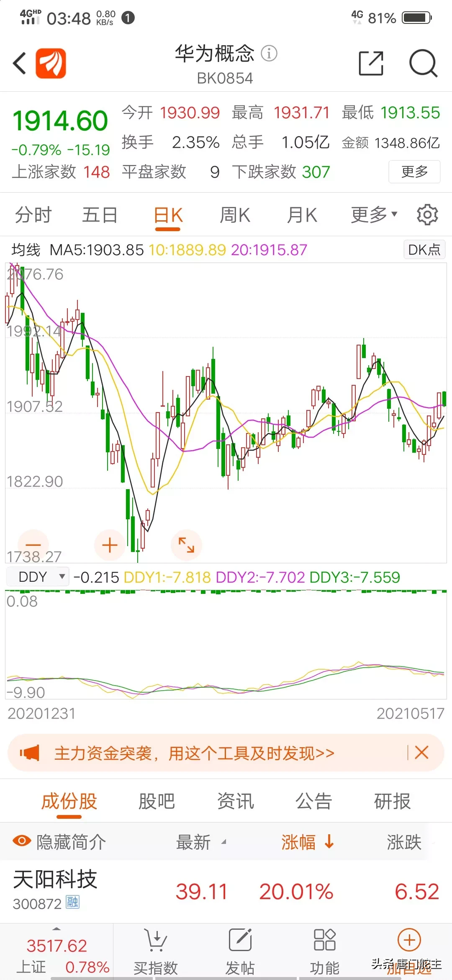This screenshot has width=452, height=980.
Task: Tap the 隐藏简介 eye icon
Action: pyautogui.click(x=22, y=841)
